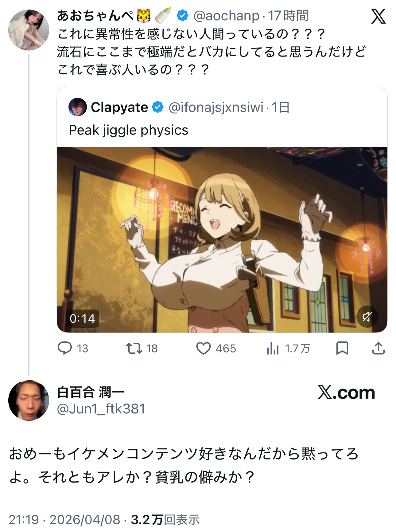The image size is (396, 532).
Task: Click Clapyate's small avatar in quoted post
Action: [x=77, y=107]
